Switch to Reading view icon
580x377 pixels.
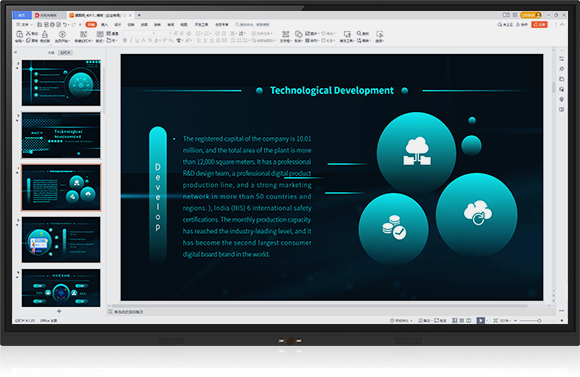469,320
